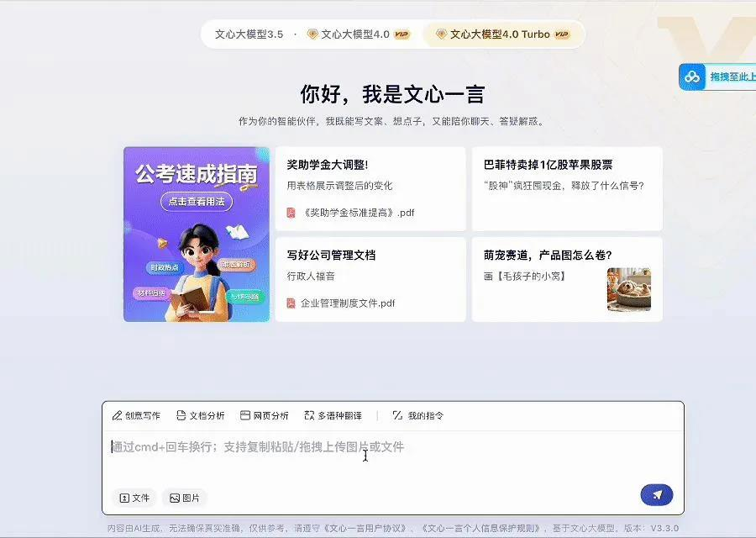The height and width of the screenshot is (538, 756).
Task: Click the 拖拽至此 upload badge icon
Action: (x=691, y=76)
